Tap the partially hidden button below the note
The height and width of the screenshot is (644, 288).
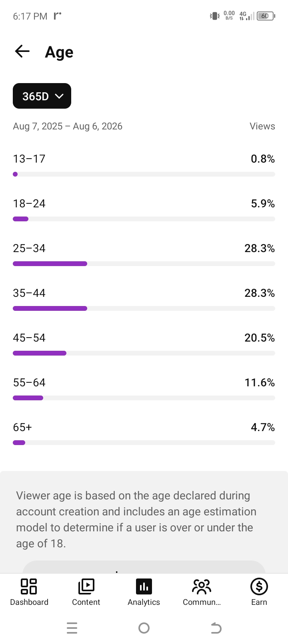point(144,567)
